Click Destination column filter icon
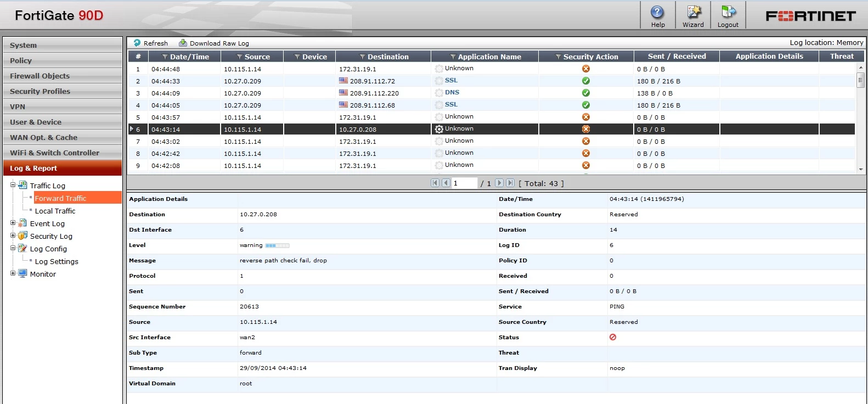Viewport: 868px width, 404px height. (x=362, y=57)
